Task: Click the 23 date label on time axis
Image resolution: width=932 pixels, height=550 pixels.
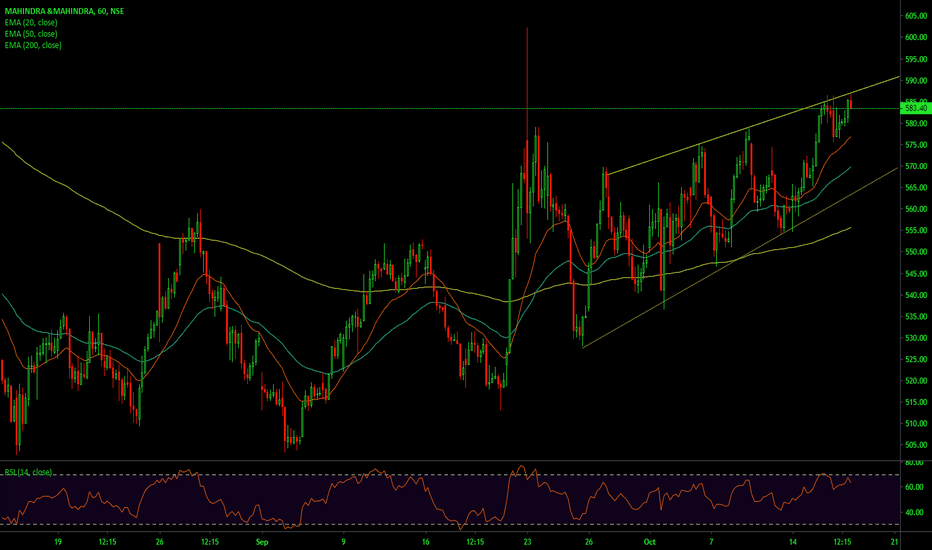Action: coord(527,542)
